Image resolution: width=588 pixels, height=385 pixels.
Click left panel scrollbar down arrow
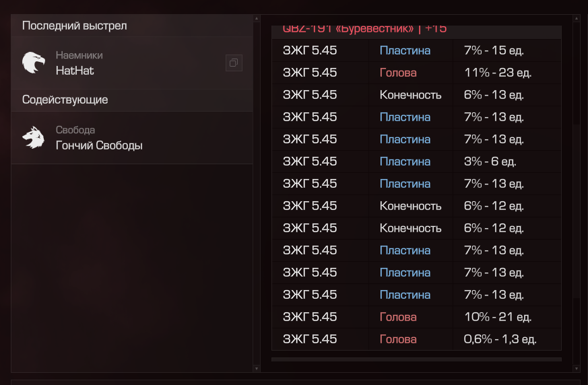257,368
